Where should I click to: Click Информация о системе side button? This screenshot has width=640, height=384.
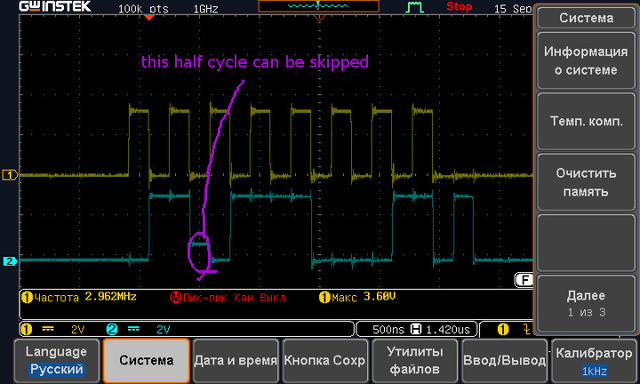pos(586,61)
